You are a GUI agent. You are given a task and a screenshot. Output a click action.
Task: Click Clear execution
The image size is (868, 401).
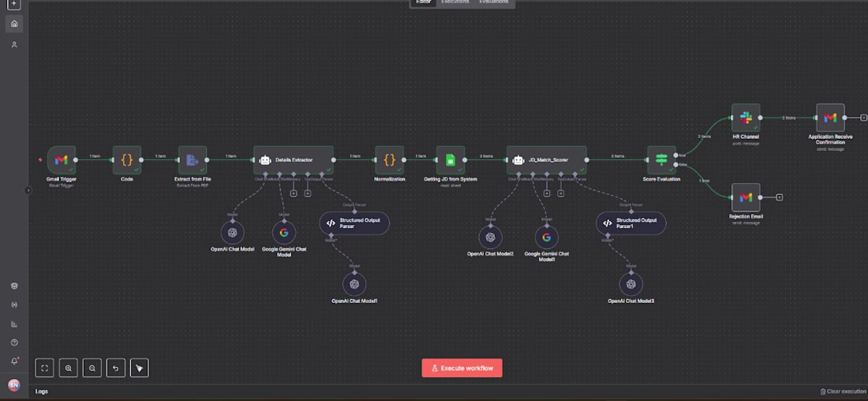coord(844,392)
